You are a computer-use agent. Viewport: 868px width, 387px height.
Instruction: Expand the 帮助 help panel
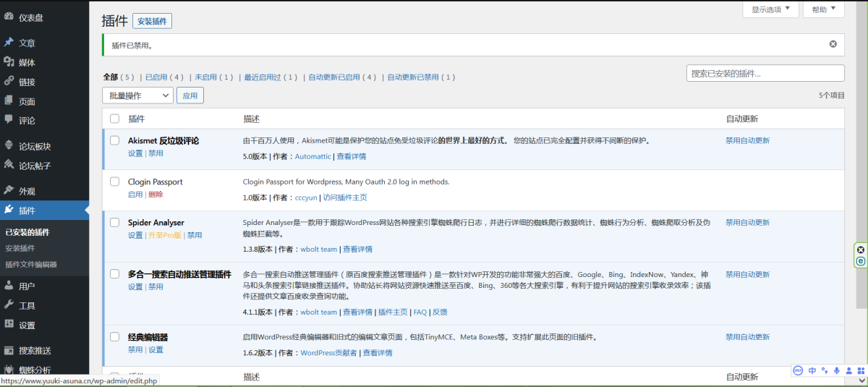(x=824, y=9)
